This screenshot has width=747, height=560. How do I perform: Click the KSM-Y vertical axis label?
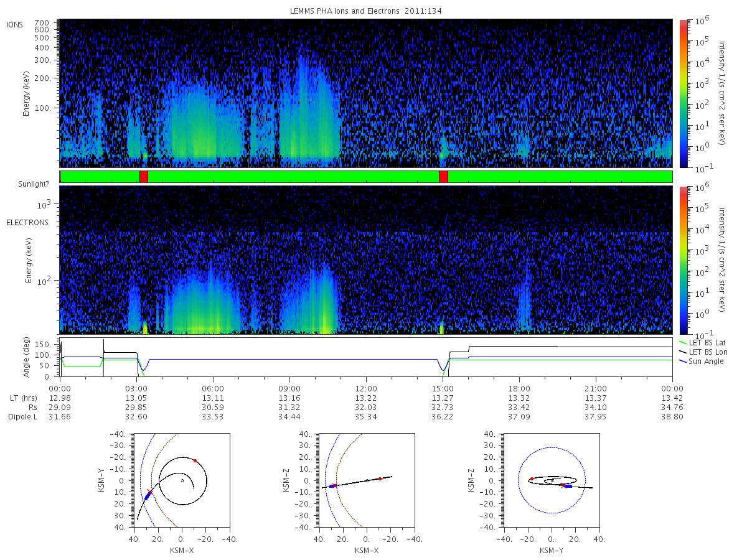[100, 480]
